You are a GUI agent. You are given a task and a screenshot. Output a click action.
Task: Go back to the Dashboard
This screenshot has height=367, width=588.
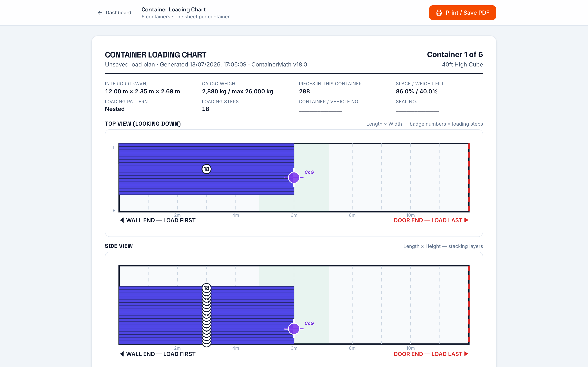(x=114, y=13)
